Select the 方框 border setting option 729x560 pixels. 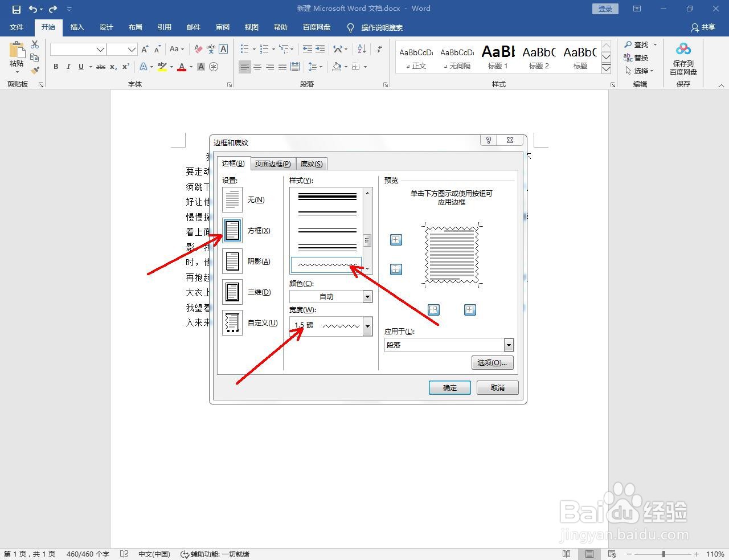[x=232, y=230]
